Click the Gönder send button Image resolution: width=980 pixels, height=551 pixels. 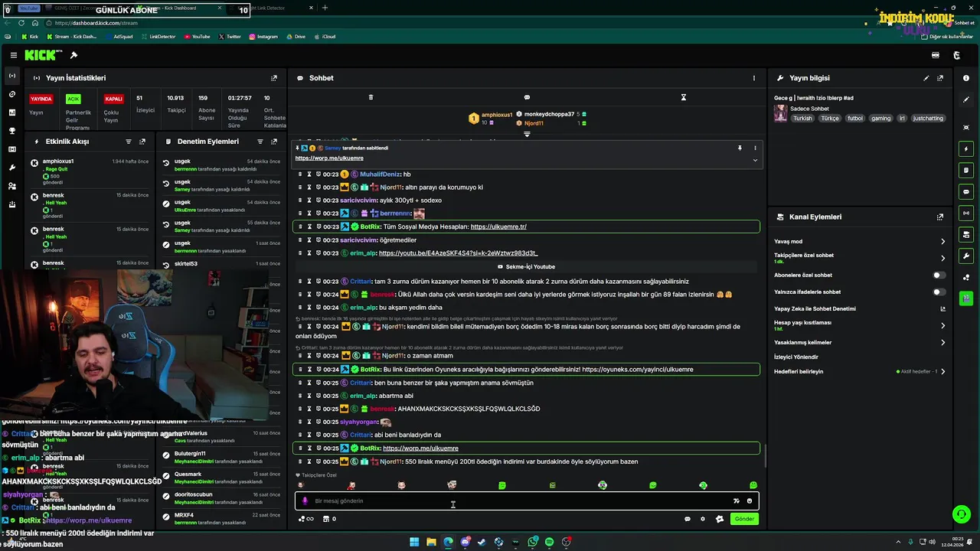pyautogui.click(x=744, y=519)
